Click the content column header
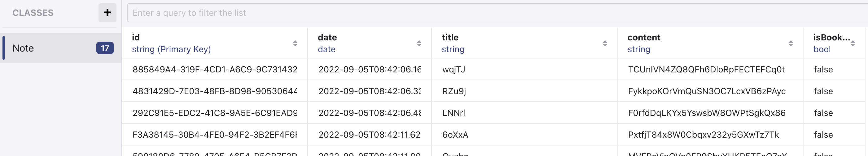This screenshot has height=156, width=868. click(x=710, y=43)
